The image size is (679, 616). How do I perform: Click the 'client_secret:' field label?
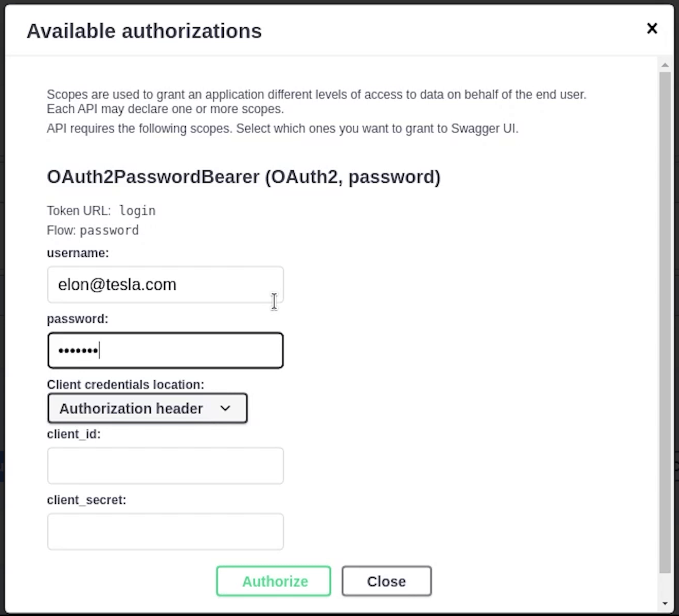point(86,500)
